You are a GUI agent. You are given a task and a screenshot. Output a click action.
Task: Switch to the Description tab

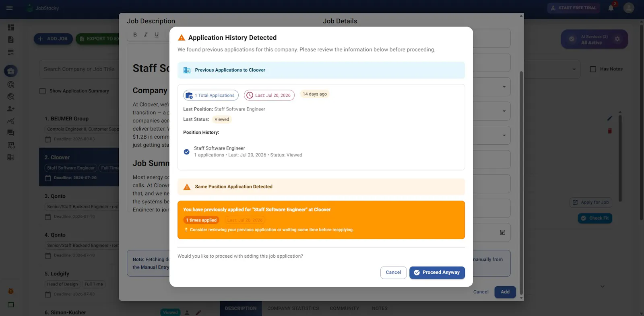coord(241,308)
